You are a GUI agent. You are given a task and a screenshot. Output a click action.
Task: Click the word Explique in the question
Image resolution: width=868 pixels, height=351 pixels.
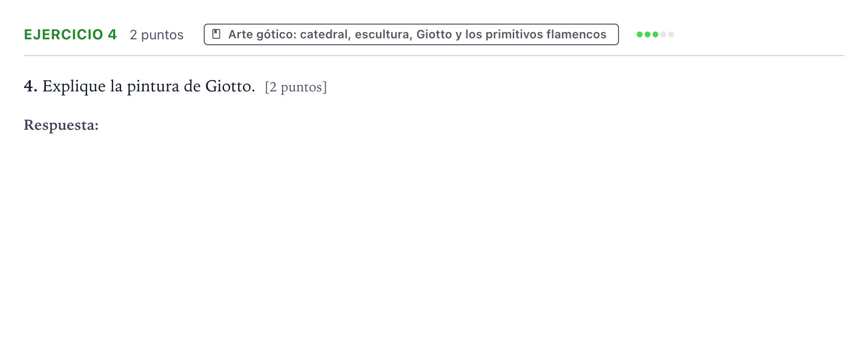point(74,87)
